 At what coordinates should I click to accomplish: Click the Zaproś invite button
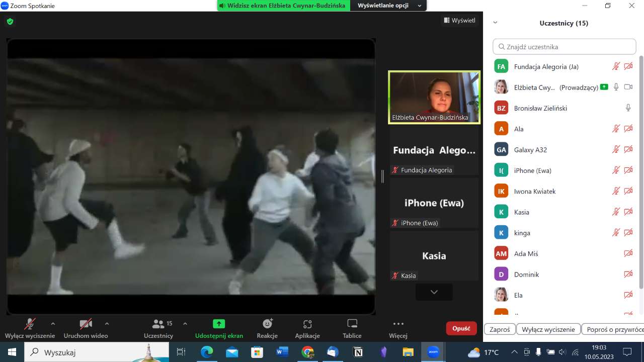(500, 330)
